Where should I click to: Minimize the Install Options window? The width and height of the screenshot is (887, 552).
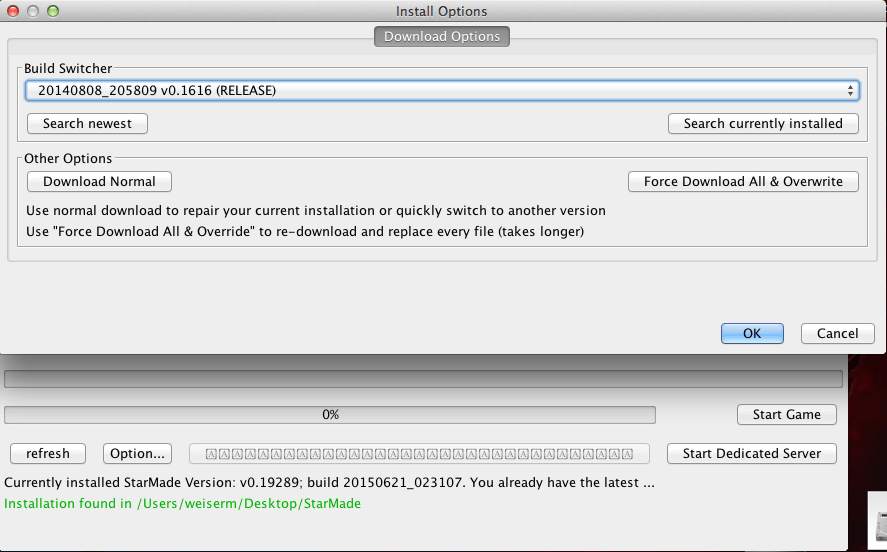click(33, 11)
